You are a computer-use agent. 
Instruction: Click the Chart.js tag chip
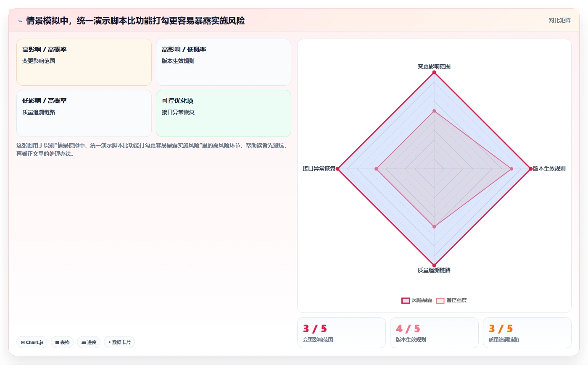coord(32,342)
